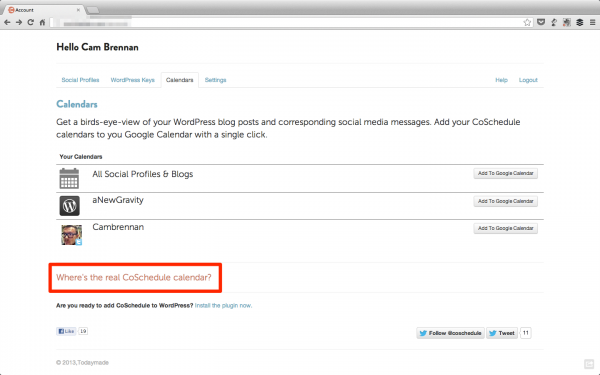Open the Buffer stack extension icon
The height and width of the screenshot is (375, 600).
point(580,23)
